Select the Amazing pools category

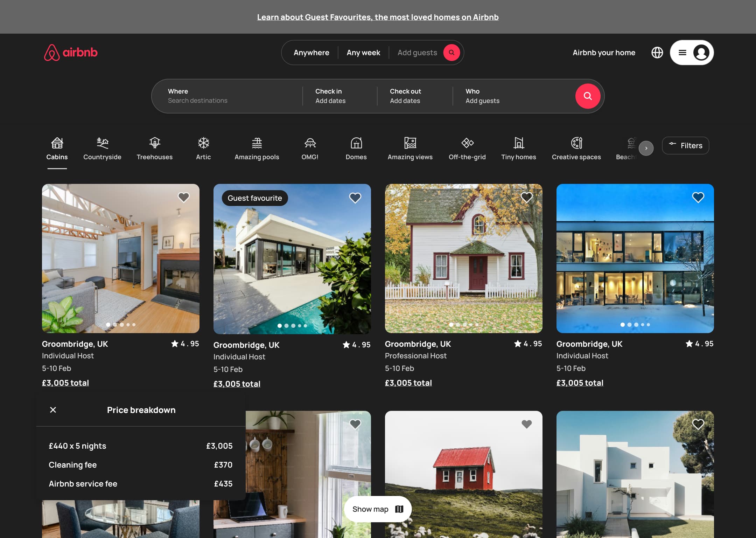tap(257, 149)
